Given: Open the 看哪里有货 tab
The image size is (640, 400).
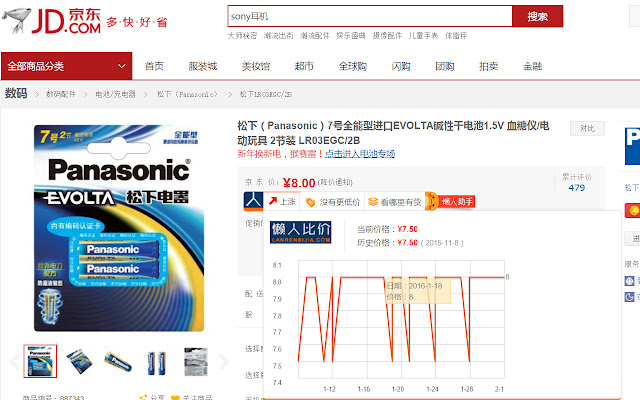Looking at the screenshot, I should click(394, 202).
